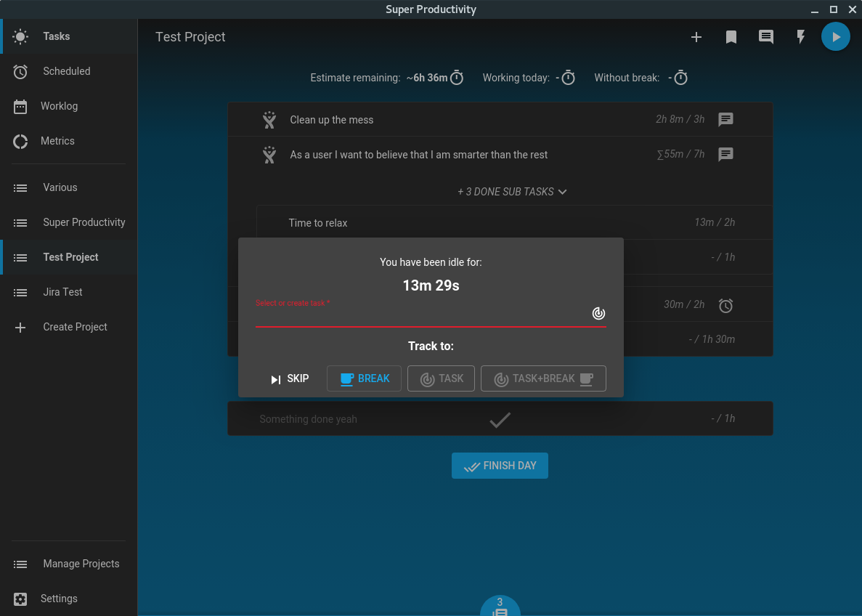The height and width of the screenshot is (616, 862).
Task: Open the Metrics page
Action: (x=69, y=142)
